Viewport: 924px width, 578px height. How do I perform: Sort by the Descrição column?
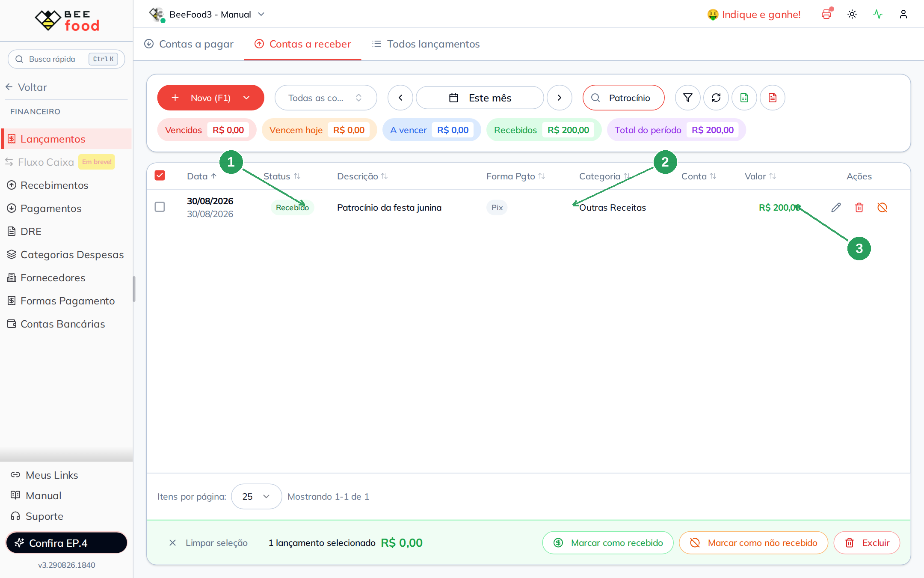click(363, 176)
